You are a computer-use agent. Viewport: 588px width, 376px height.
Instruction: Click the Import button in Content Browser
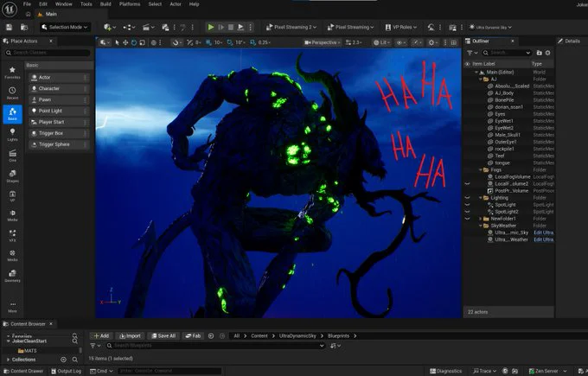point(130,336)
